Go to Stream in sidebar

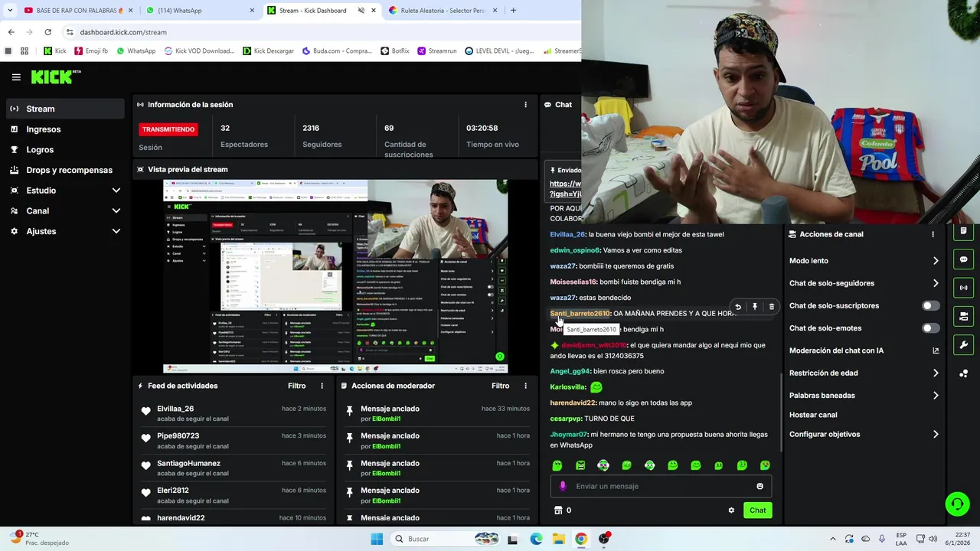tap(64, 109)
